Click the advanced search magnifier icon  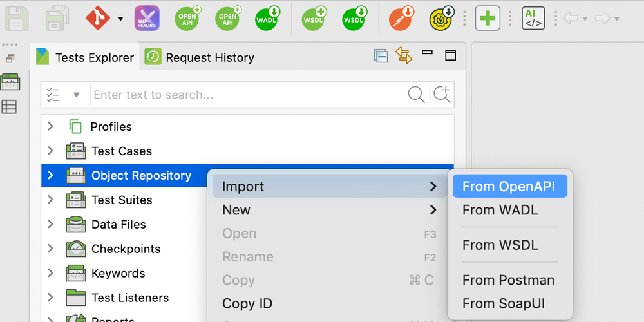click(442, 95)
